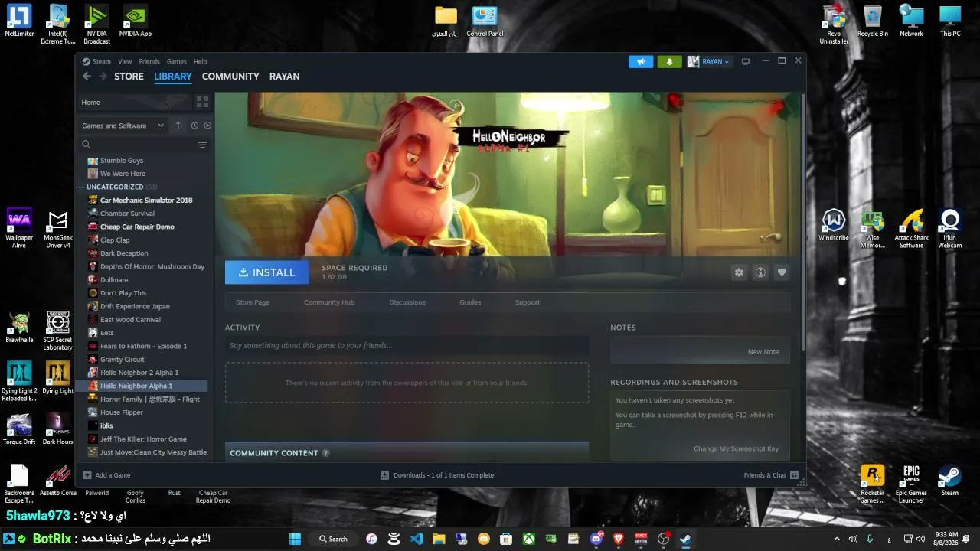This screenshot has width=980, height=551.
Task: Select the NVIDIA Broadcast desktop icon
Action: [96, 24]
